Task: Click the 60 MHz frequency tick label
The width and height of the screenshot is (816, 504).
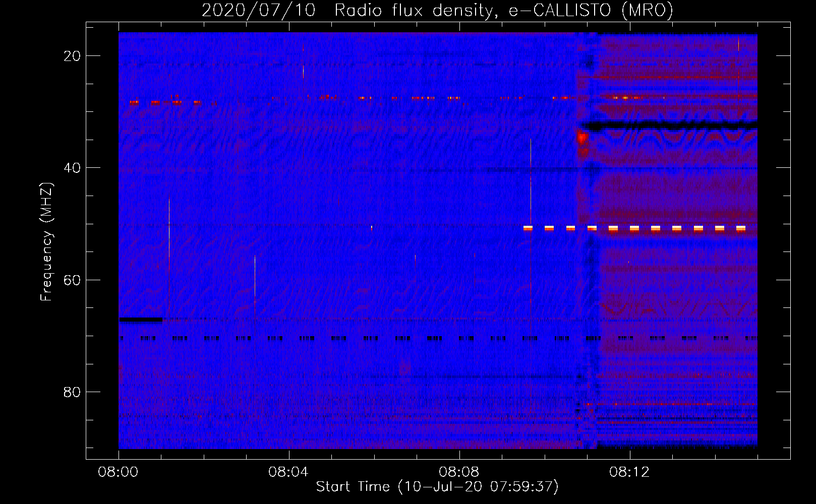Action: 73,280
